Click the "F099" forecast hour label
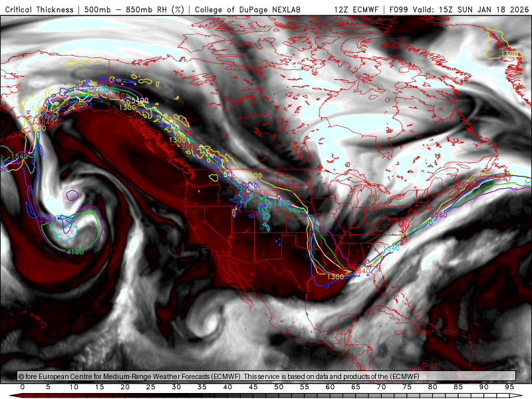The height and width of the screenshot is (399, 532). point(398,9)
